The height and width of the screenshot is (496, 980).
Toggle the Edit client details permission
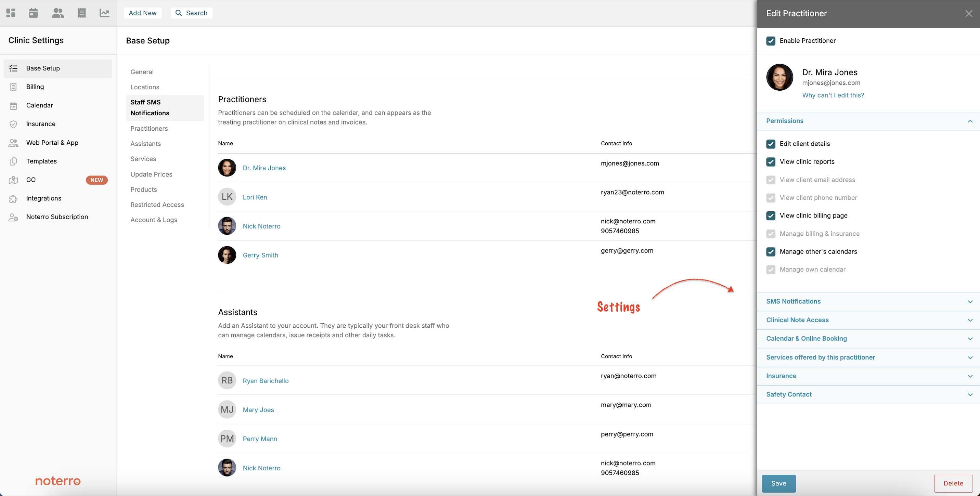771,144
